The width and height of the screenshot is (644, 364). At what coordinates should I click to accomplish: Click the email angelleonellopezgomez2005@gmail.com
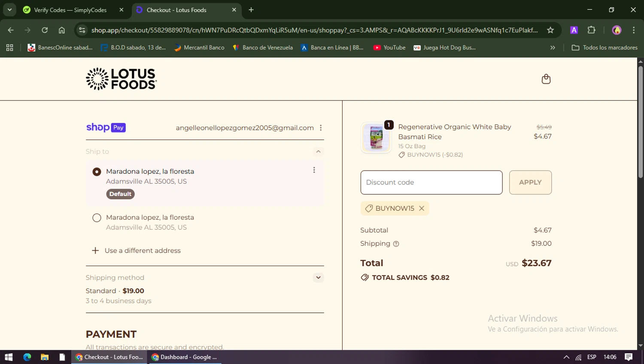coord(245,128)
